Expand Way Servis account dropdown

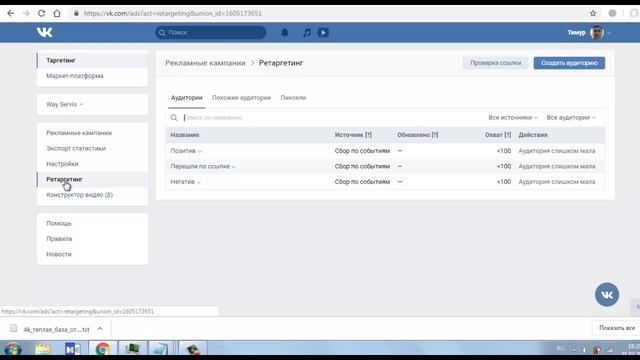(x=64, y=104)
